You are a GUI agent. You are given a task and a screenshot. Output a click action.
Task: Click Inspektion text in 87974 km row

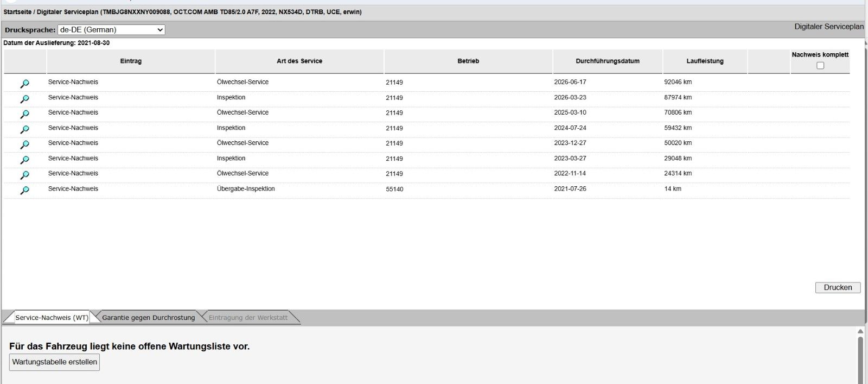click(231, 97)
